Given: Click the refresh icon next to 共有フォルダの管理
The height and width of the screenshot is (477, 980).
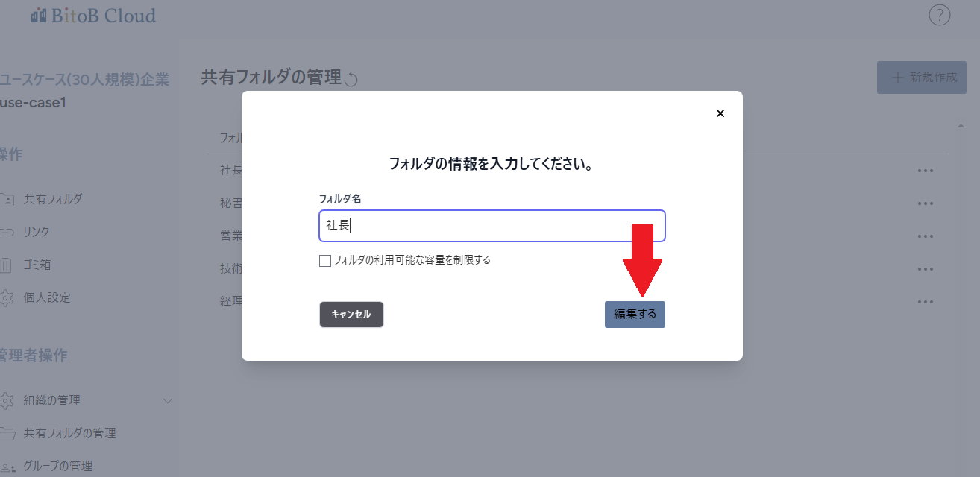Looking at the screenshot, I should pyautogui.click(x=351, y=79).
